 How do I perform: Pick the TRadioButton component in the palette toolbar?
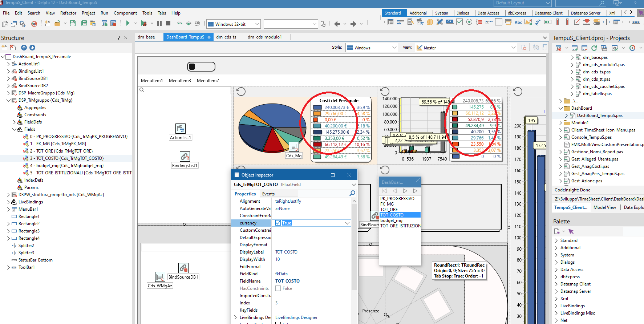469,22
